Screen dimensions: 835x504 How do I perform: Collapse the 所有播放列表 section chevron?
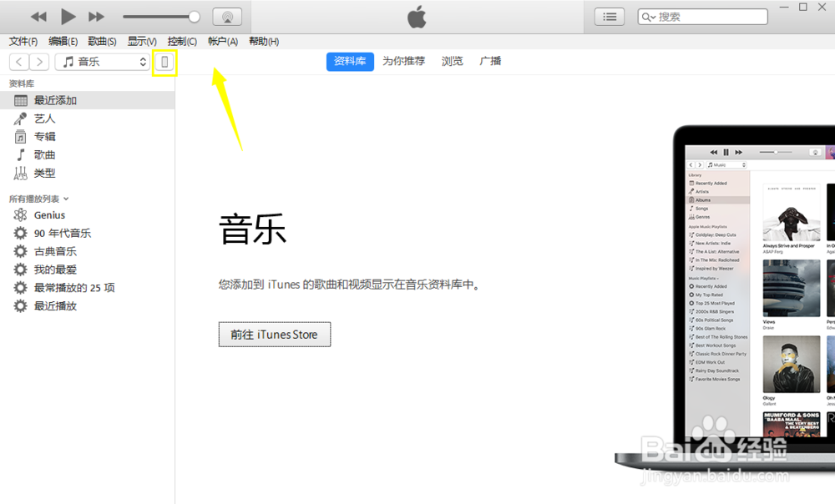point(66,199)
